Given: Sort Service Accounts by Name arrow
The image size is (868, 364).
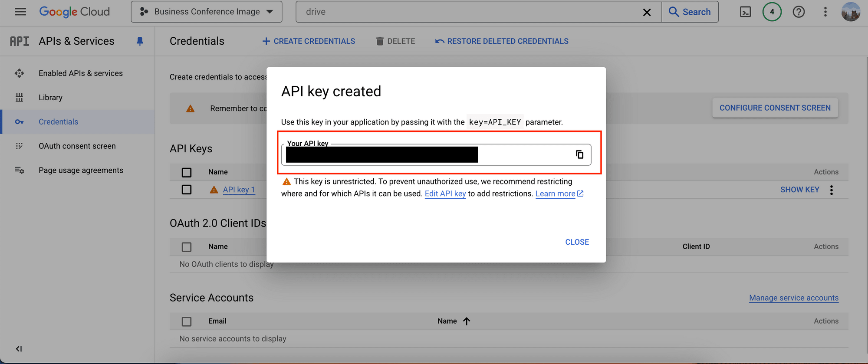Looking at the screenshot, I should point(467,321).
